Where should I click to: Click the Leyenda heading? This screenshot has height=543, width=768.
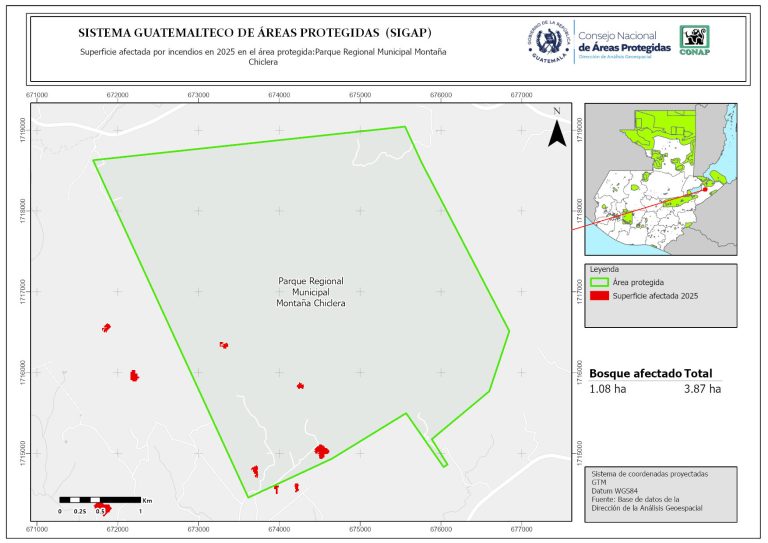tap(604, 270)
